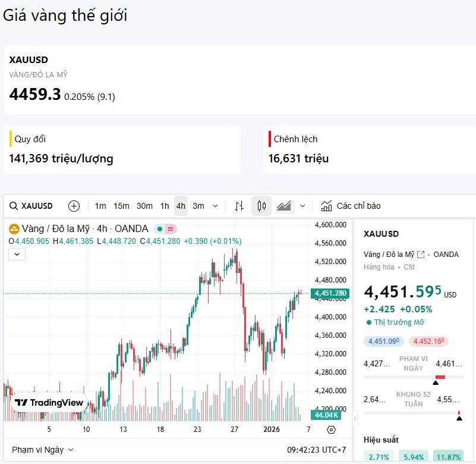Click the 52-week range slider bar

tap(413, 412)
